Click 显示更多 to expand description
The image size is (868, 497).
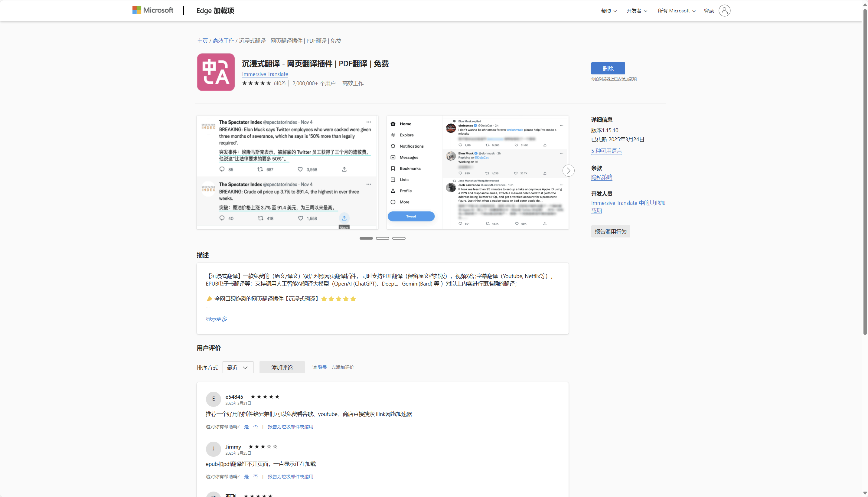[x=216, y=319]
